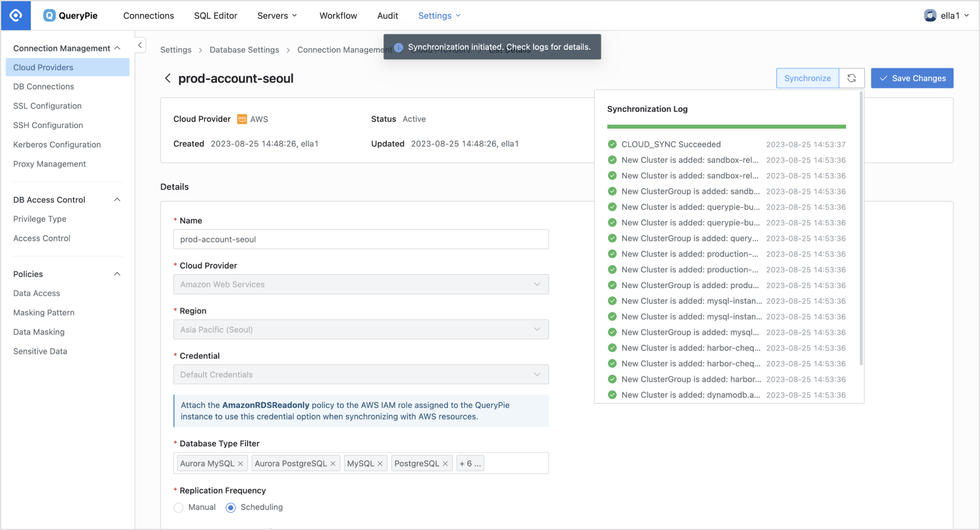Show the +6 more database type filters

point(470,464)
